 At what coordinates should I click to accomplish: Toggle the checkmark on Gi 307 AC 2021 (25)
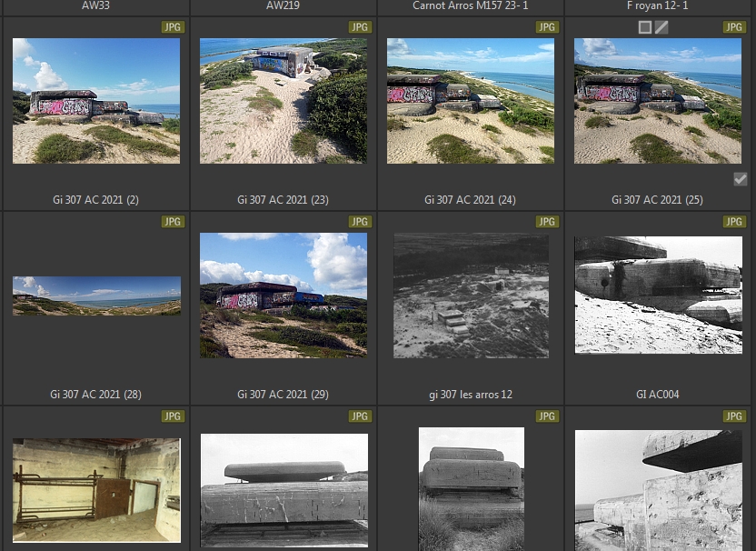click(x=741, y=179)
